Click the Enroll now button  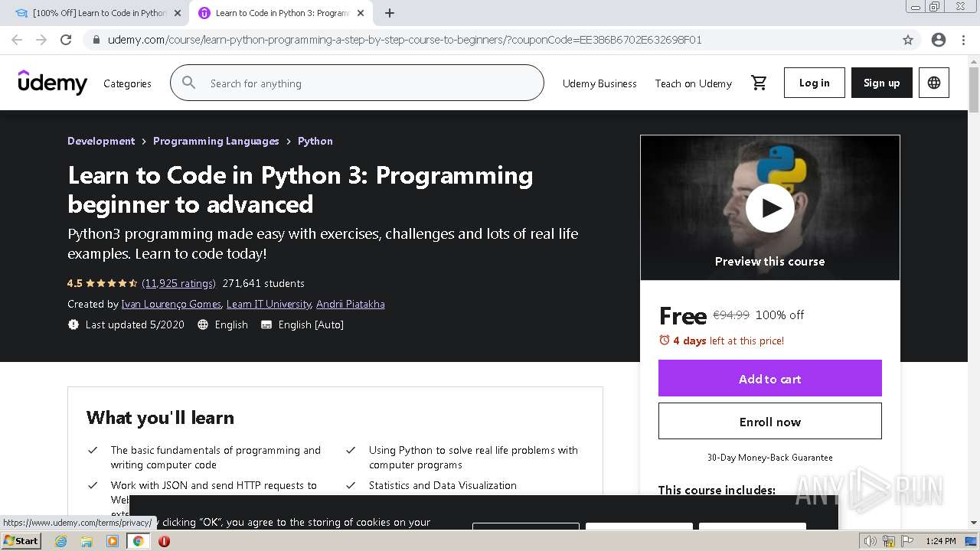point(769,422)
